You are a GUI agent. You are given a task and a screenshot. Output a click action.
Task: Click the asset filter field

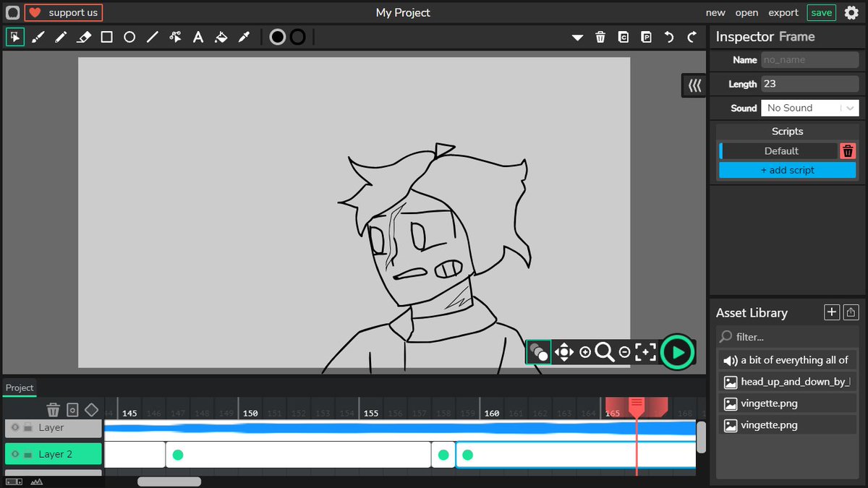788,337
